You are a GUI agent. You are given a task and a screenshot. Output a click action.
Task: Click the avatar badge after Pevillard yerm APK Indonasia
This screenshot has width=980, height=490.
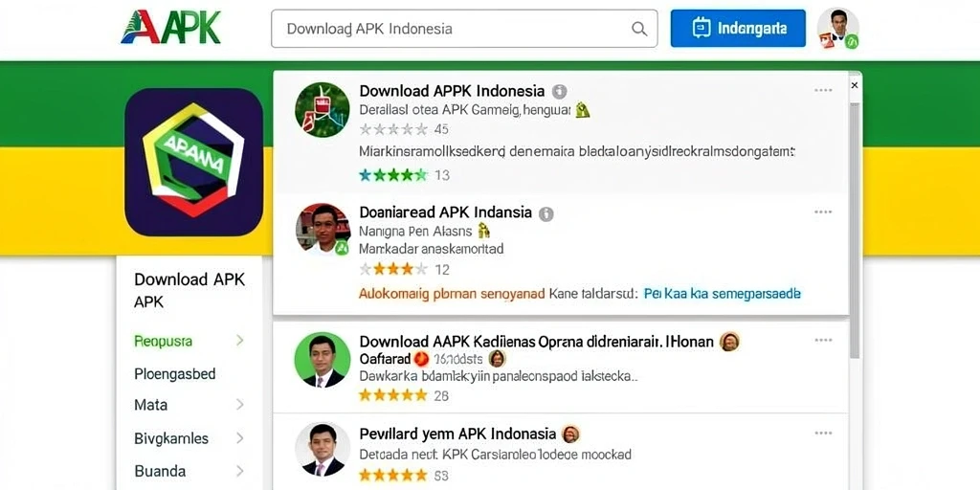tap(570, 434)
